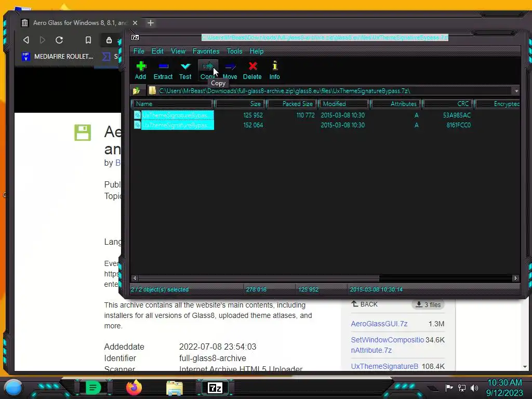532x399 pixels.
Task: Sort by Encrypted column header
Action: 497,104
